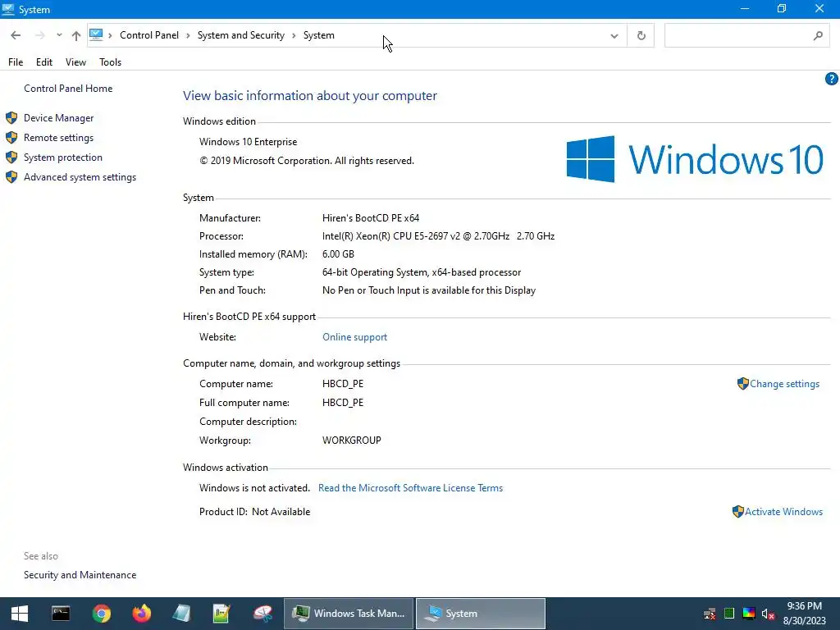
Task: Click shield icon beside Device Manager
Action: coord(11,118)
